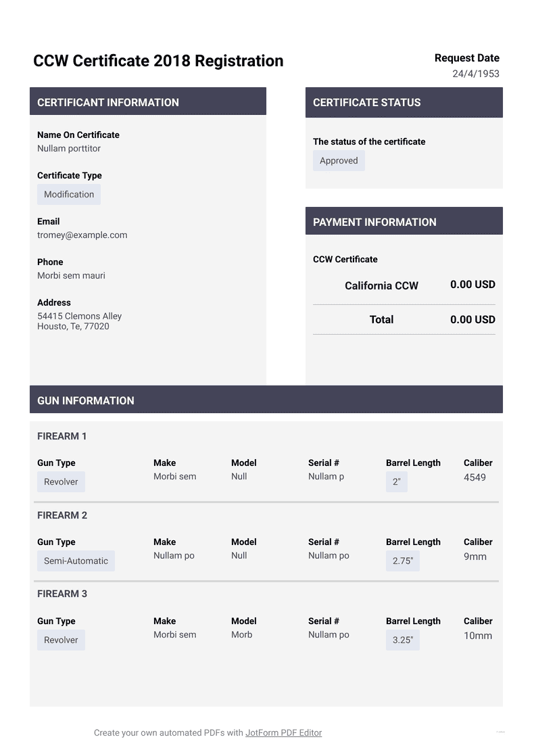Viewport: 534px width, 756px height.
Task: Click the 2" barrel length tag
Action: click(397, 482)
